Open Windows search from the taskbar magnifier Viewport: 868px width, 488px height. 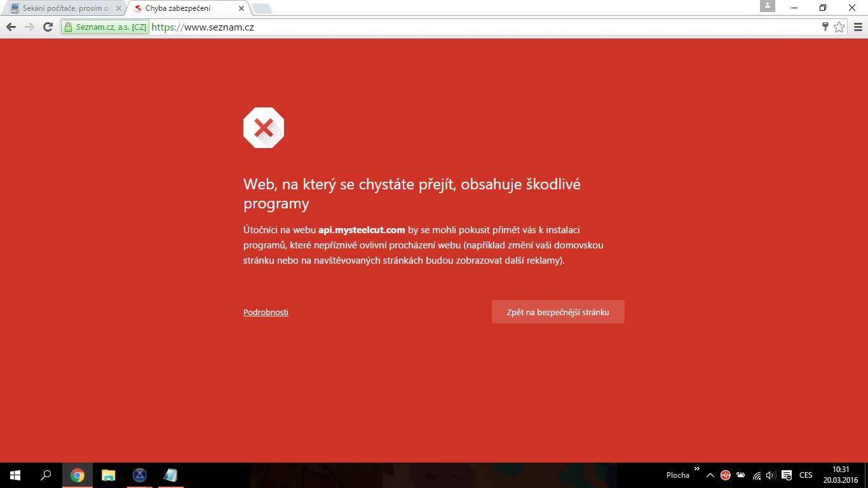coord(46,475)
